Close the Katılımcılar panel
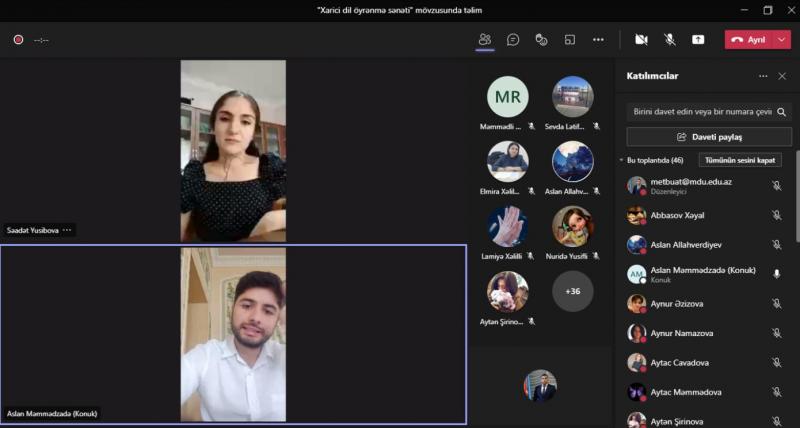 (x=782, y=76)
